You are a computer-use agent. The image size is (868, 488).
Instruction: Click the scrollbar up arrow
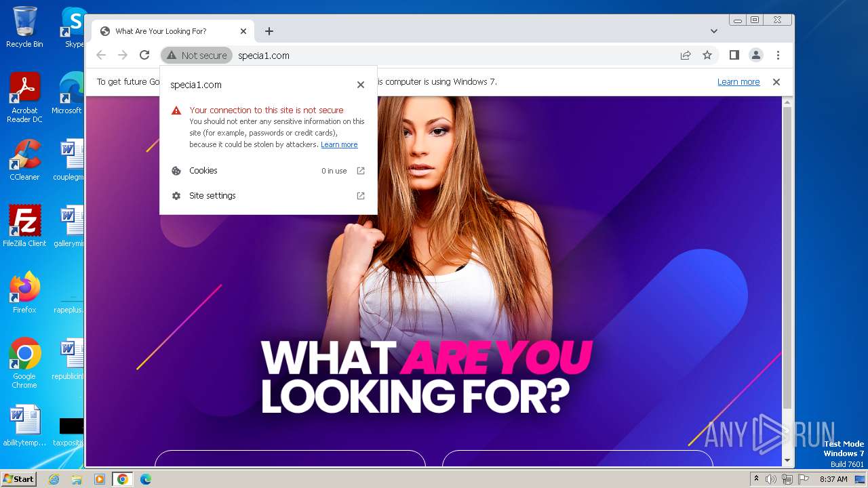[787, 102]
